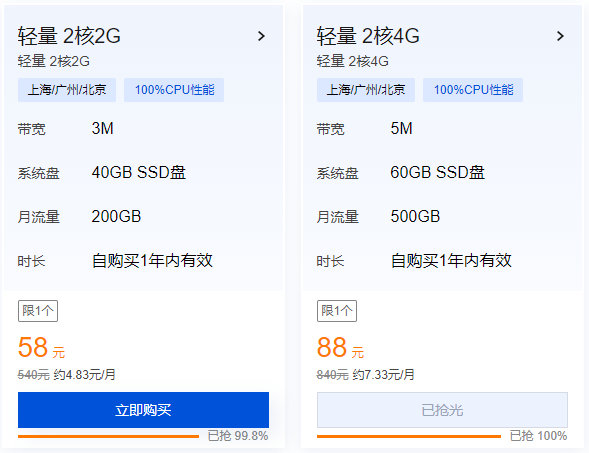Click 上海/广州/北京 tag on 2核2G card
Viewport: 589px width, 453px height.
click(x=67, y=90)
